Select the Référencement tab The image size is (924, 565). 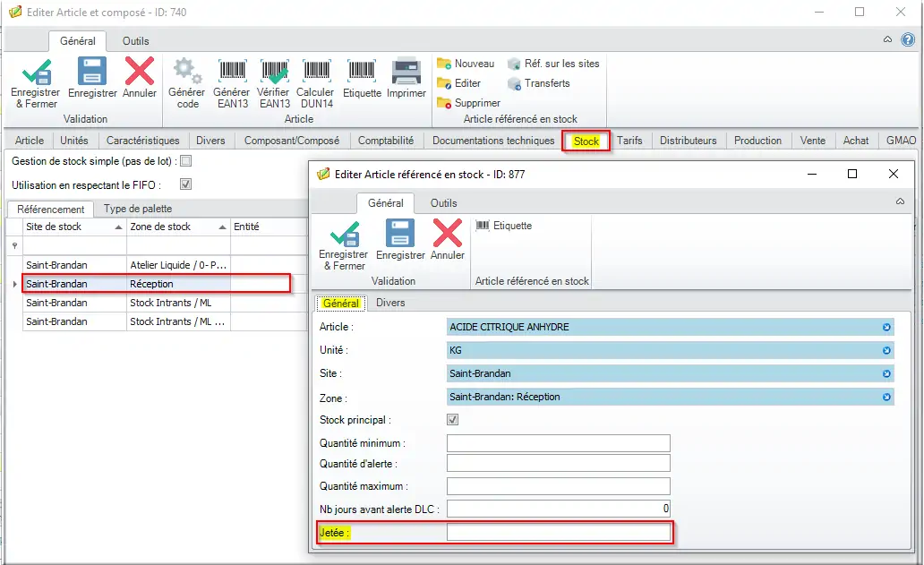51,210
